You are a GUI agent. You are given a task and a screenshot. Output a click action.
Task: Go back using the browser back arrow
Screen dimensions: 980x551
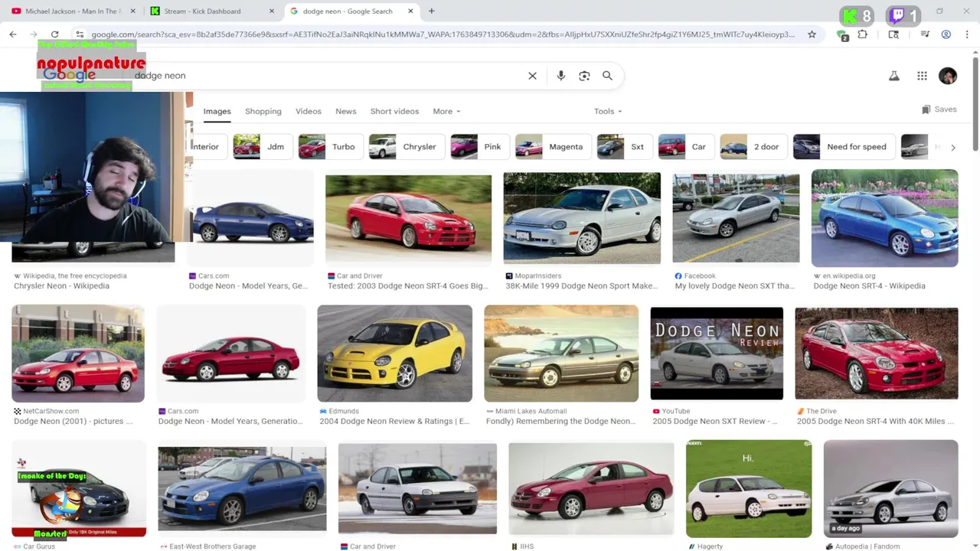[x=13, y=34]
